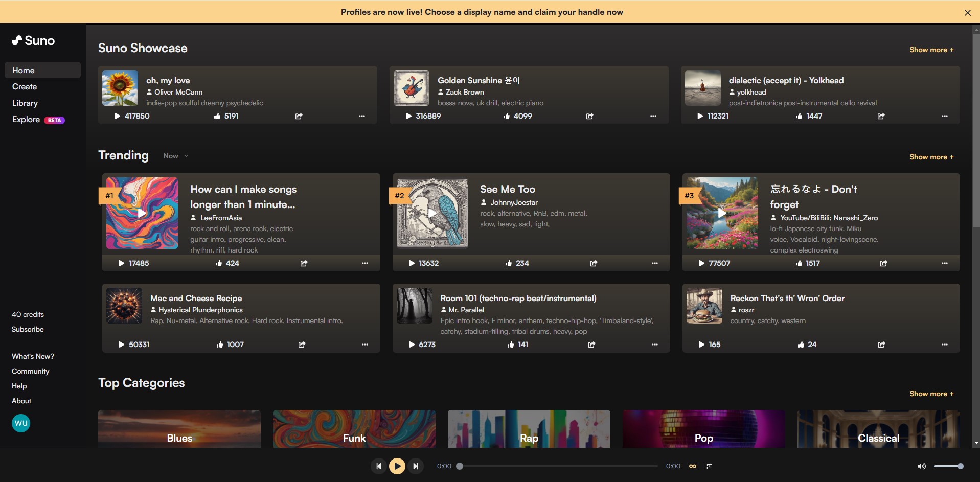This screenshot has height=482, width=980.
Task: Share 'How can I make songs longer' track
Action: point(304,263)
